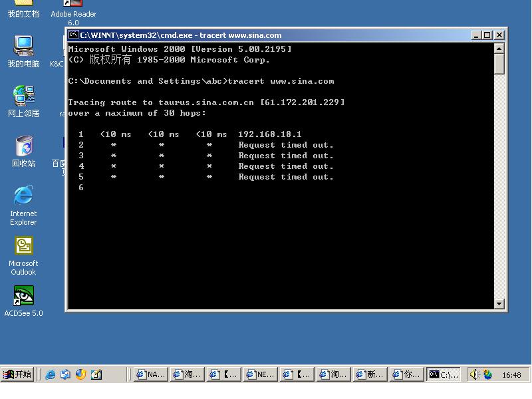Select the Internet Explorer desktop icon
This screenshot has width=532, height=399.
[23, 205]
